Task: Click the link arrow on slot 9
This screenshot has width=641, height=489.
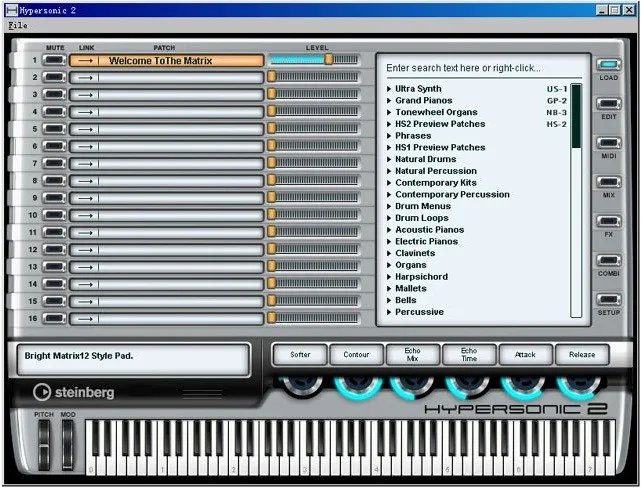Action: pyautogui.click(x=85, y=198)
